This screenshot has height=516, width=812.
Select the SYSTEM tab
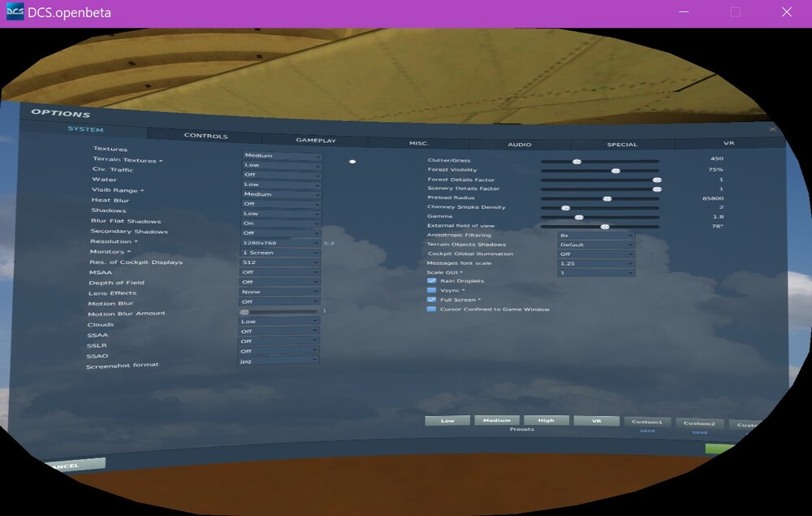[x=85, y=129]
